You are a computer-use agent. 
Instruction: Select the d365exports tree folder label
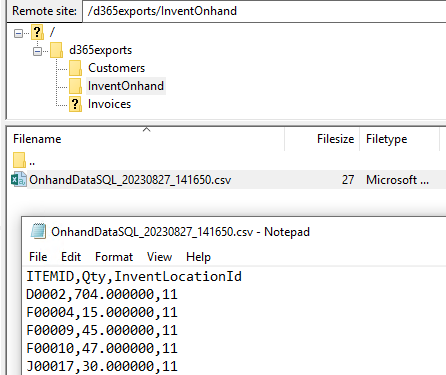point(100,50)
